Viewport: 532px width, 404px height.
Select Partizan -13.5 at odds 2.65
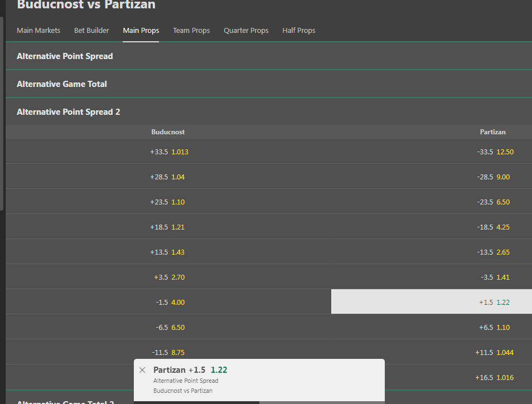(494, 252)
